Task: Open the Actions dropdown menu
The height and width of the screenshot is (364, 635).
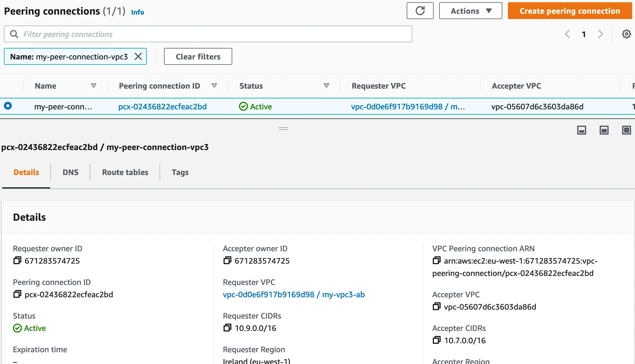Action: tap(470, 11)
